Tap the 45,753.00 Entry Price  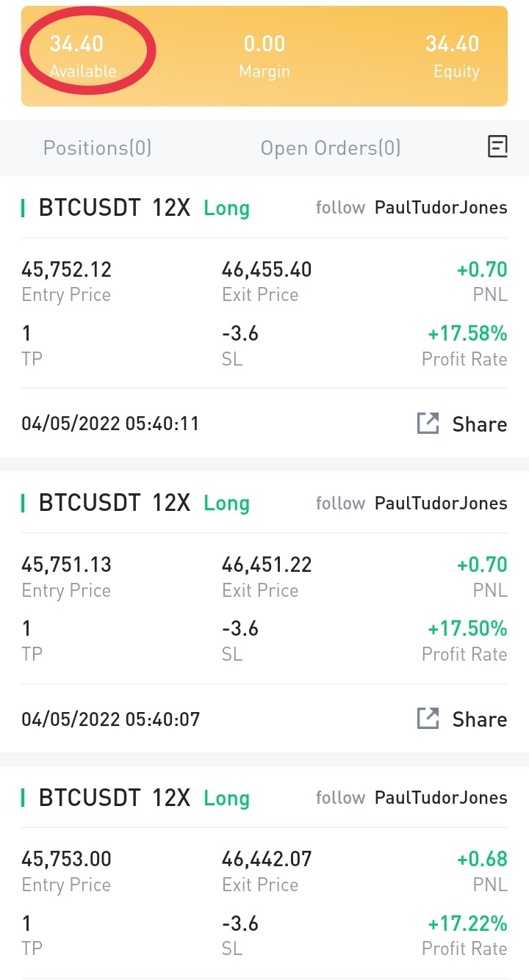[x=66, y=859]
